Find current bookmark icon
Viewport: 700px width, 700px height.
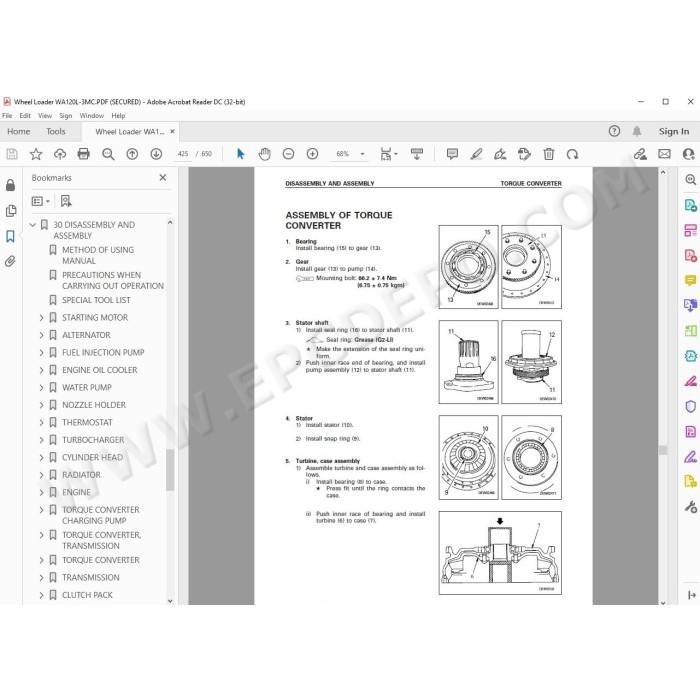tap(66, 201)
